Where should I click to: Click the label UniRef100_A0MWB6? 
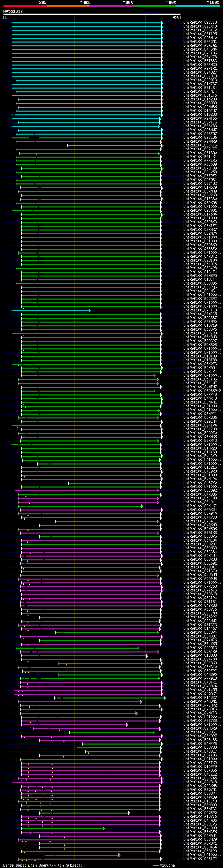pos(200,107)
